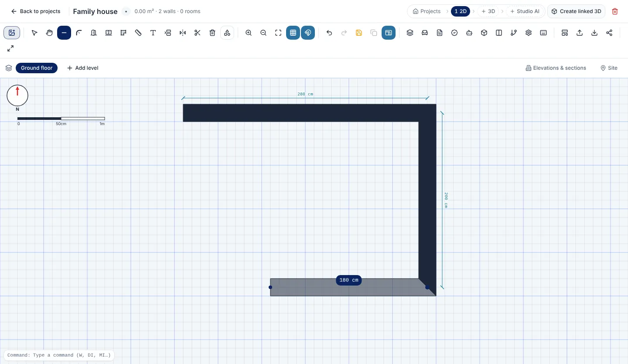Undo the last action
628x364 pixels.
tap(329, 33)
